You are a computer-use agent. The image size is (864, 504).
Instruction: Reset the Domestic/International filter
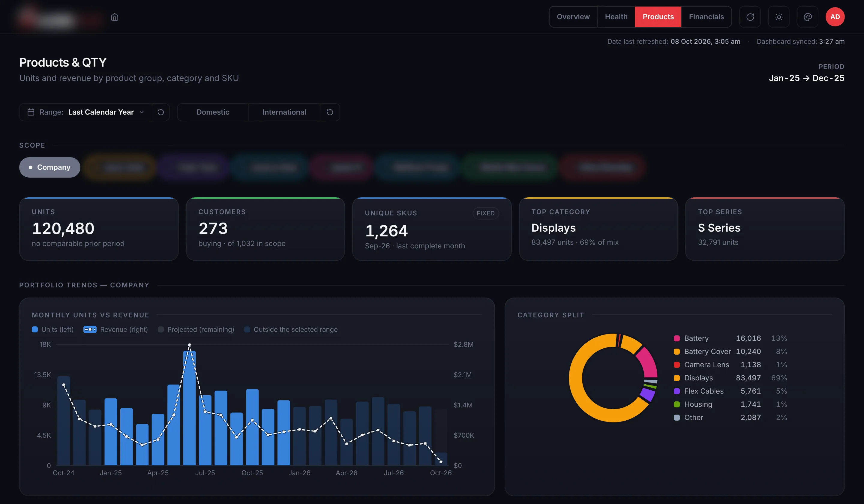(x=330, y=112)
